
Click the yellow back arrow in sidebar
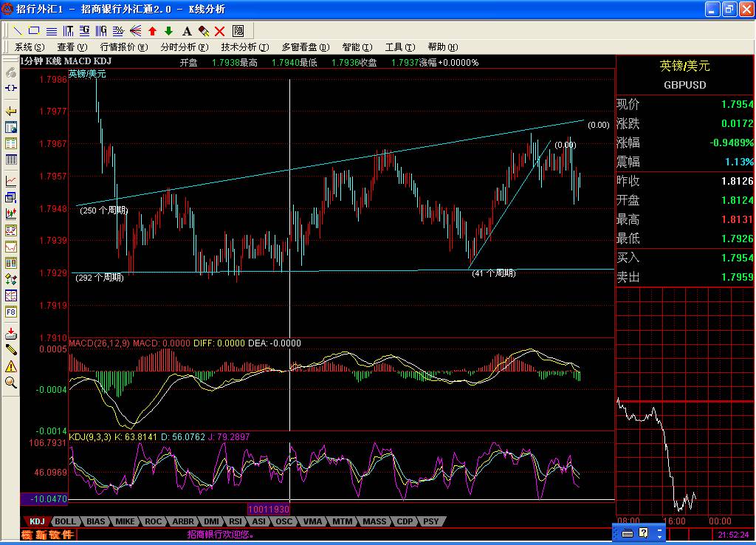click(11, 111)
